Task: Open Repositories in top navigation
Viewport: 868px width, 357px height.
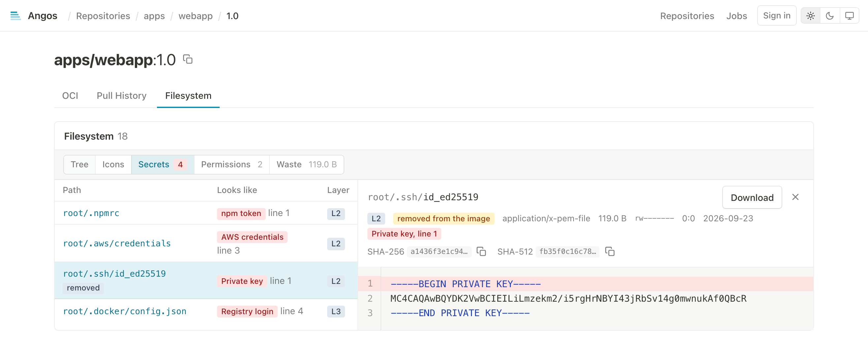Action: pos(687,16)
